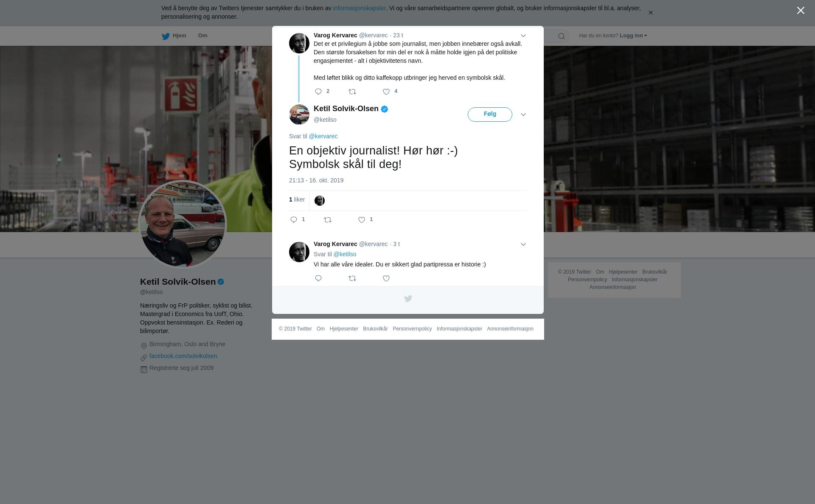Open more options on the 3 t reply
Image resolution: width=815 pixels, height=504 pixels.
pos(523,244)
